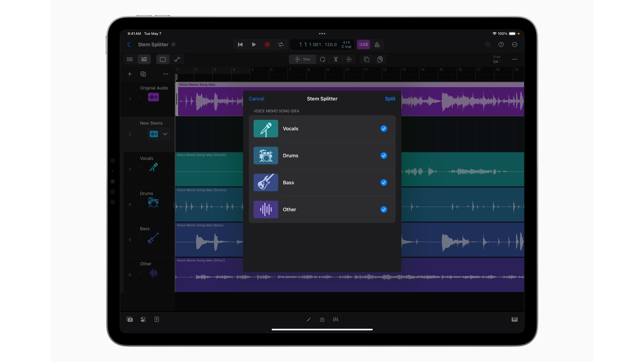Click the playhead marker at bar 1
Viewport: 644px width, 362px height.
(x=176, y=78)
